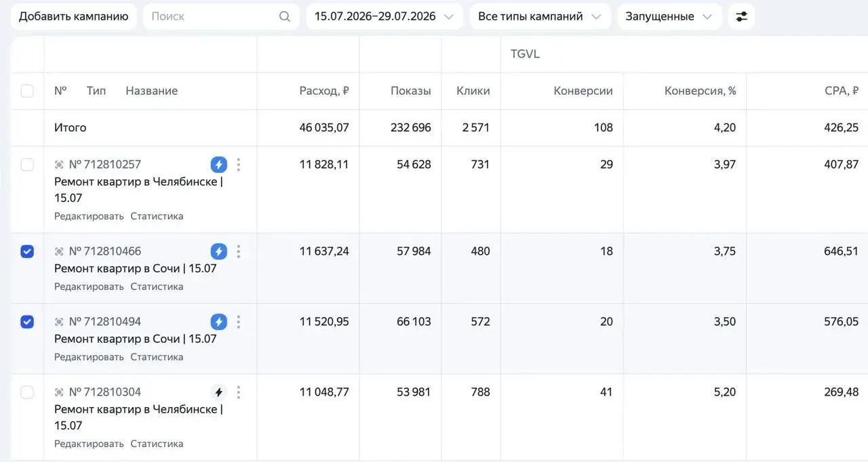Sort by the 'Клики' column header

(x=473, y=91)
